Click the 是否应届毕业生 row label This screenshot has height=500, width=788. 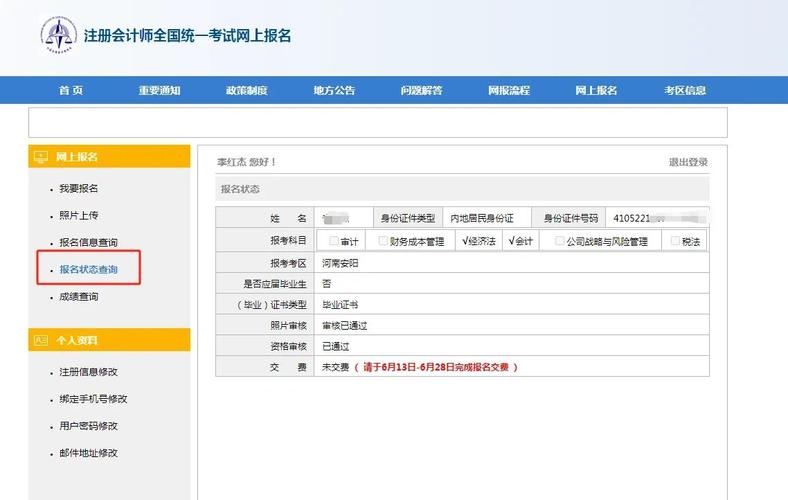(275, 284)
